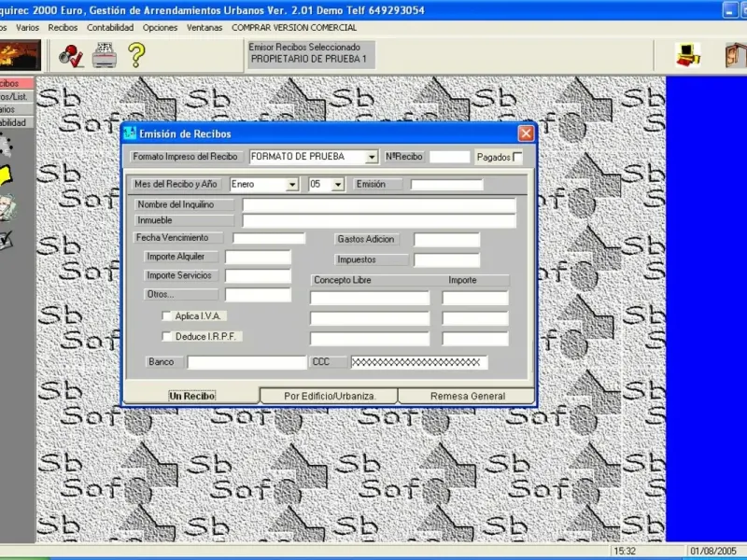The image size is (747, 560).
Task: Toggle the Pagados checkbox
Action: [x=517, y=157]
